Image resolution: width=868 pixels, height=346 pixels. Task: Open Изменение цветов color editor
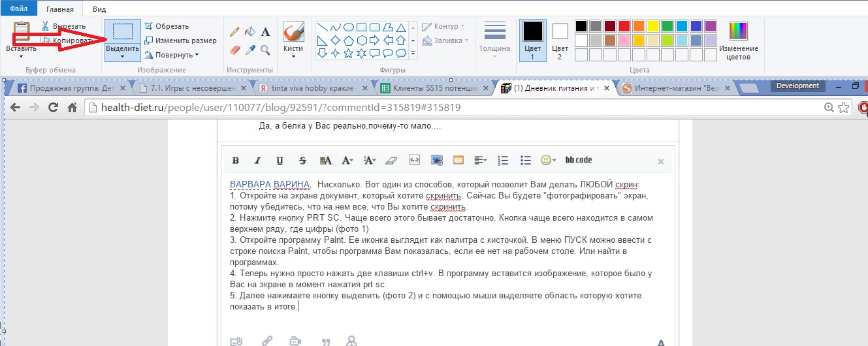(738, 40)
